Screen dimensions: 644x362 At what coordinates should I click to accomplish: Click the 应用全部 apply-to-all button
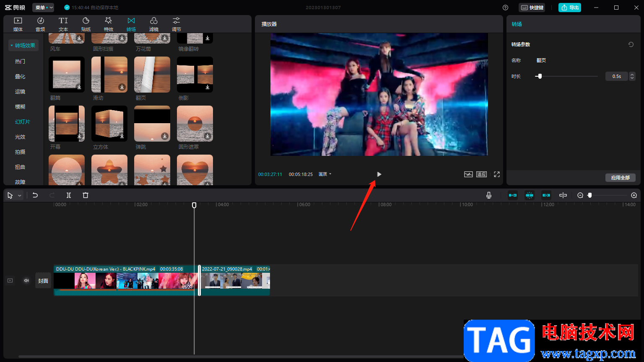(x=621, y=178)
